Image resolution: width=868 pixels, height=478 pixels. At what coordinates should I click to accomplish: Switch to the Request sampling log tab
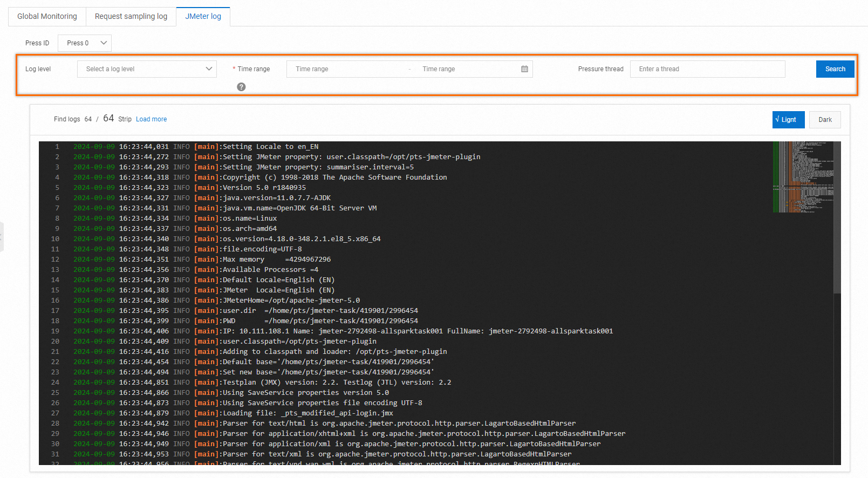pyautogui.click(x=131, y=16)
